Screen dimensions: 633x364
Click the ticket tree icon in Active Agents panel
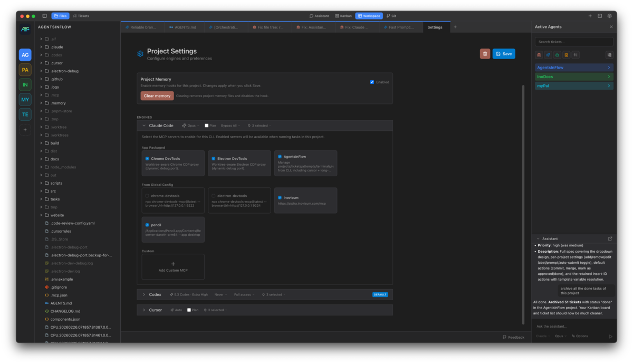pyautogui.click(x=609, y=54)
